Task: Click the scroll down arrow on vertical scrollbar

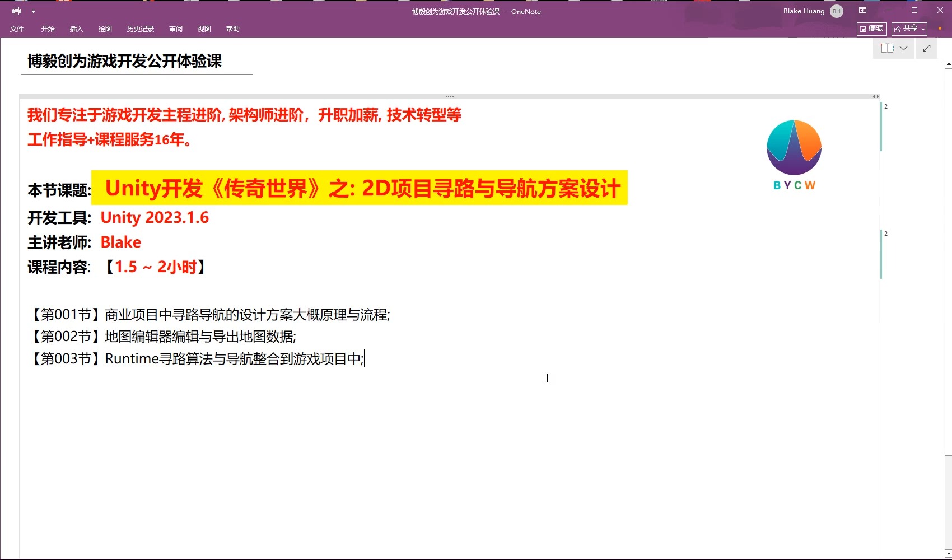Action: point(948,554)
